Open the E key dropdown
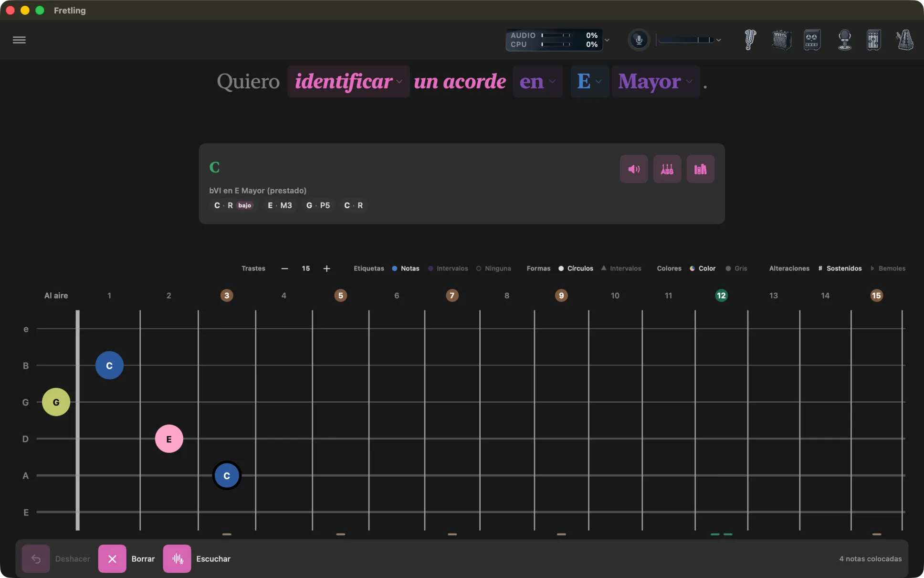The width and height of the screenshot is (924, 578). 589,82
